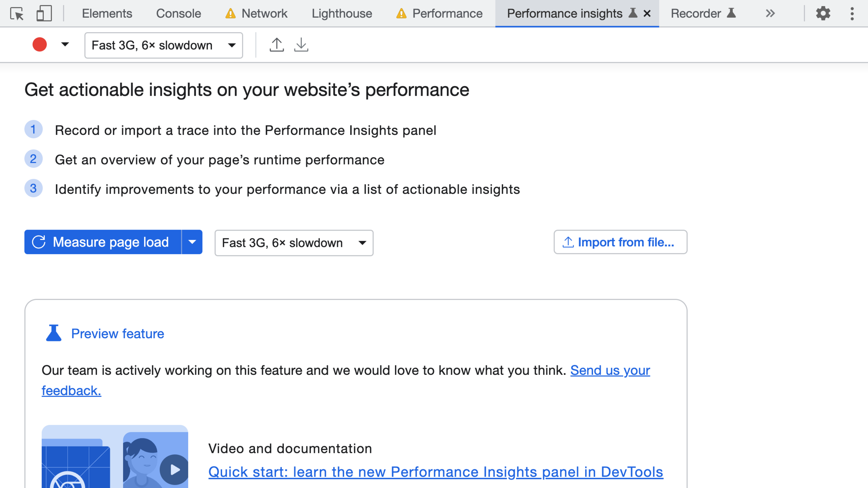
Task: Open the Fast 3G dropdown beside Measure page load
Action: click(294, 243)
